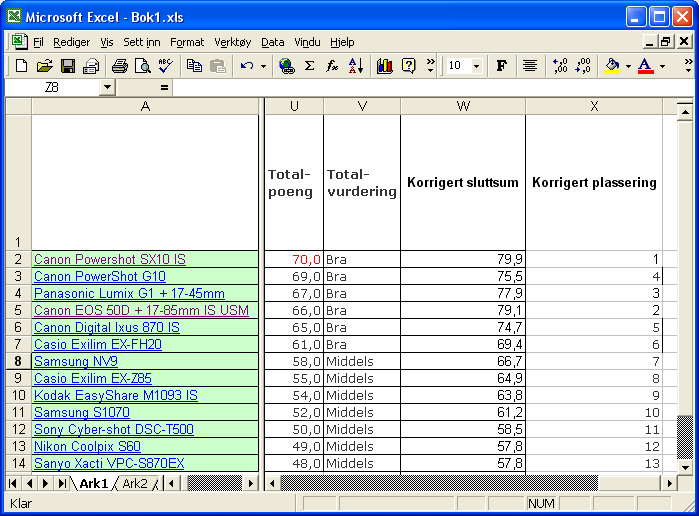The height and width of the screenshot is (516, 699).
Task: Click the vertical scrollbar down arrow
Action: click(x=685, y=467)
